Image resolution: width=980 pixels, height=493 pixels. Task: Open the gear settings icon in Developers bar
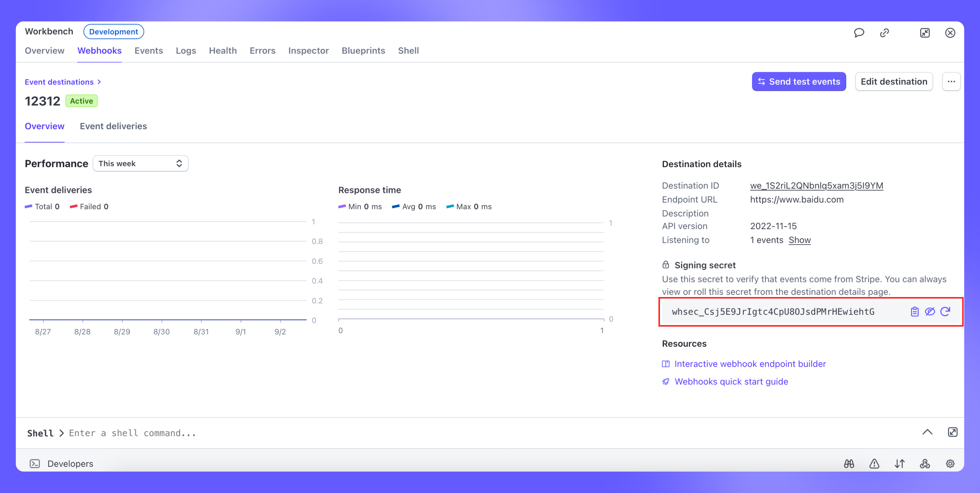coord(950,463)
